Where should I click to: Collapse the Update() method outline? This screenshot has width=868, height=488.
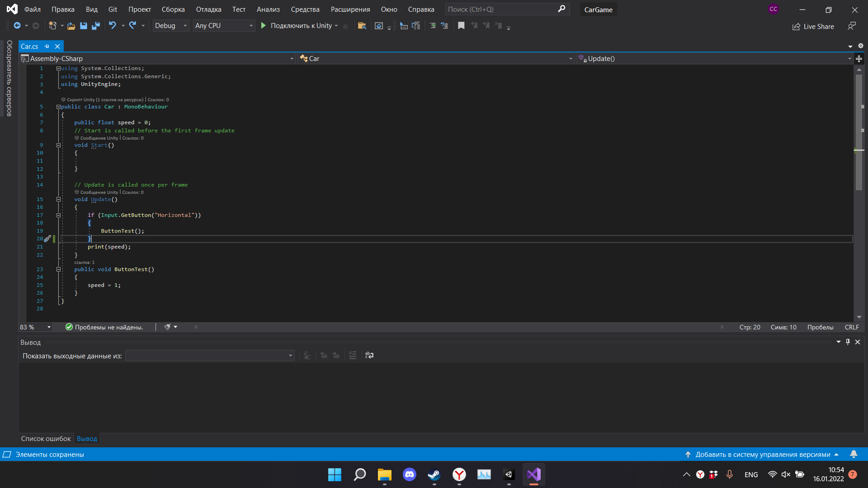(58, 199)
